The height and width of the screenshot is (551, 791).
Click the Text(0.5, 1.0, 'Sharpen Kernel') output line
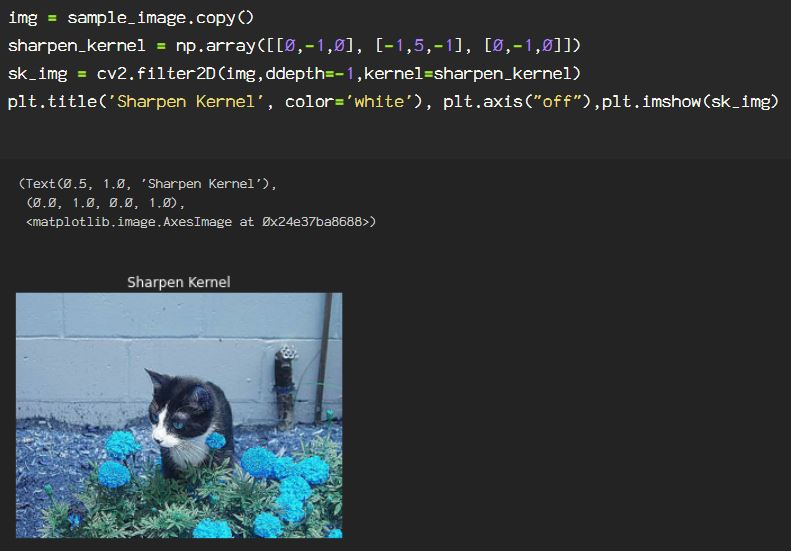[148, 184]
